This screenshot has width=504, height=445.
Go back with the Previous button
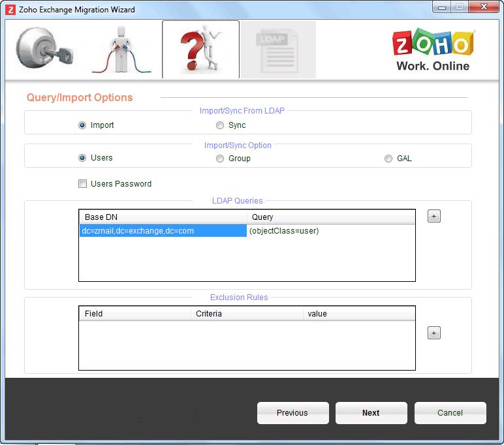click(292, 413)
